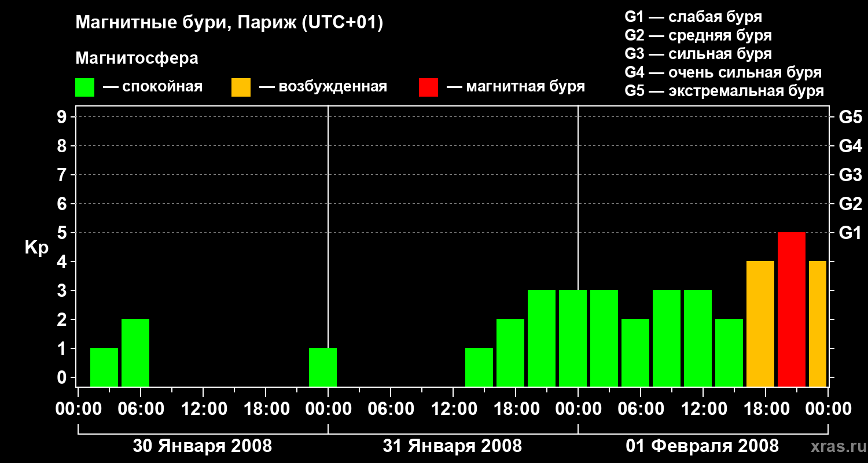The width and height of the screenshot is (868, 463).
Task: Click the Kp 1 bar at midnight of 31 January
Action: [x=323, y=367]
